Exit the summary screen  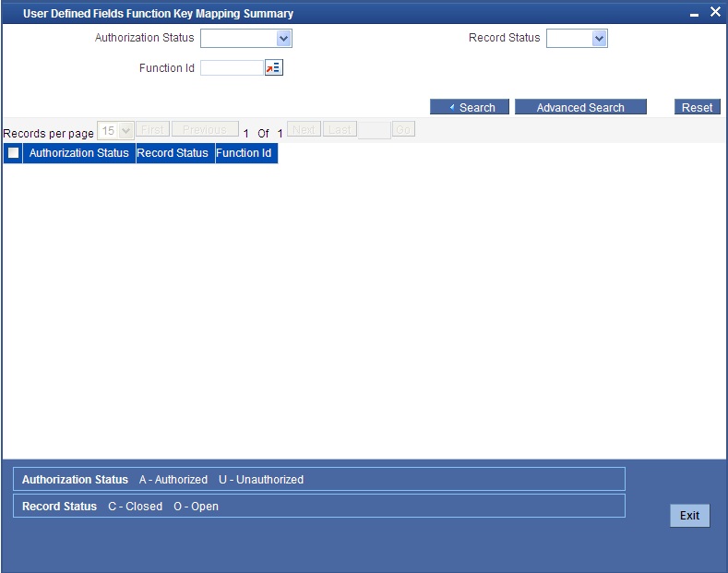coord(689,516)
